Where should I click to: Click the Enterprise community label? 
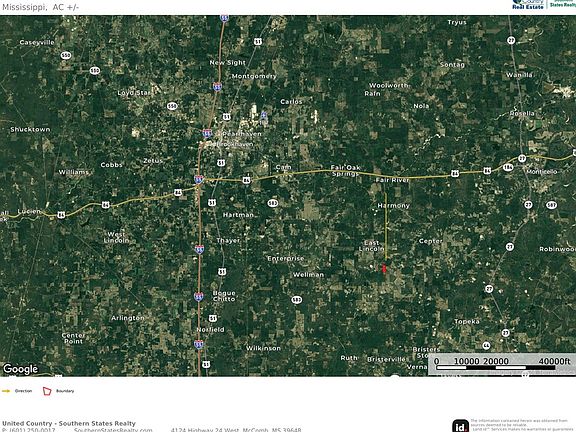pyautogui.click(x=286, y=259)
